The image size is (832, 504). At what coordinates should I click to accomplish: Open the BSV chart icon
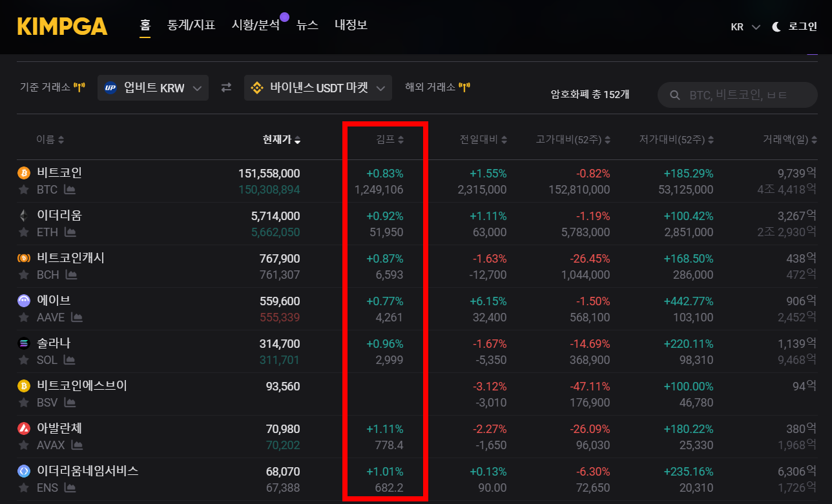[x=70, y=403]
